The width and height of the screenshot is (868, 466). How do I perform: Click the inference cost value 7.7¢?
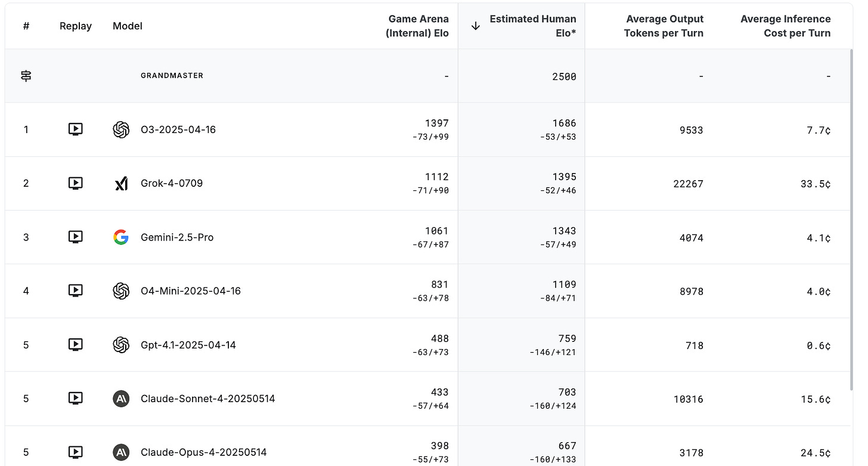coord(819,129)
